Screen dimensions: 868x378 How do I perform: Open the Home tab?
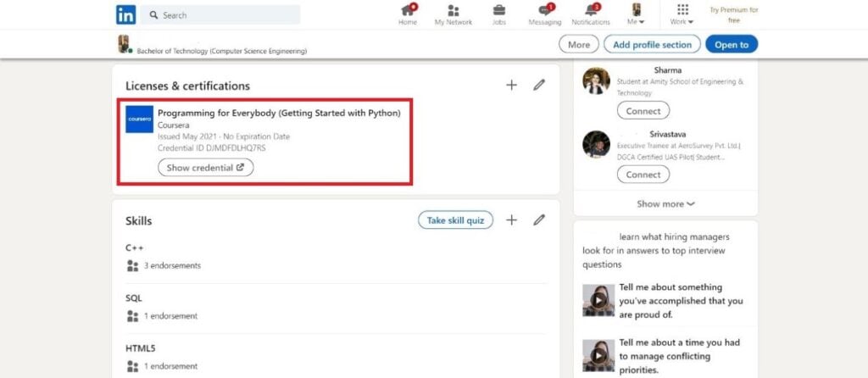tap(408, 15)
